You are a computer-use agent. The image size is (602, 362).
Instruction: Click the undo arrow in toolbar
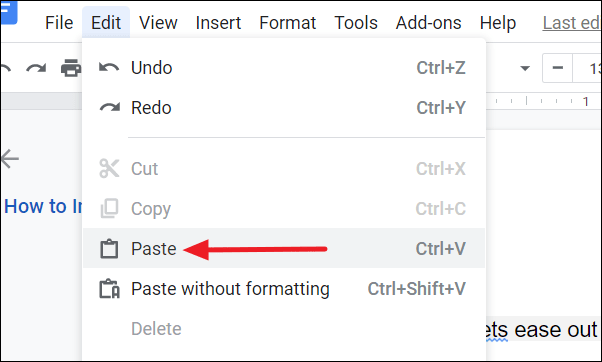[5, 69]
